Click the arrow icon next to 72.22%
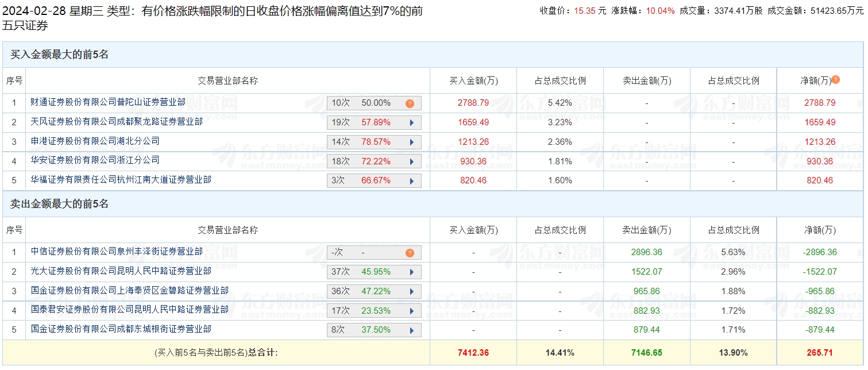Screen dimensions: 868x370 tap(411, 161)
